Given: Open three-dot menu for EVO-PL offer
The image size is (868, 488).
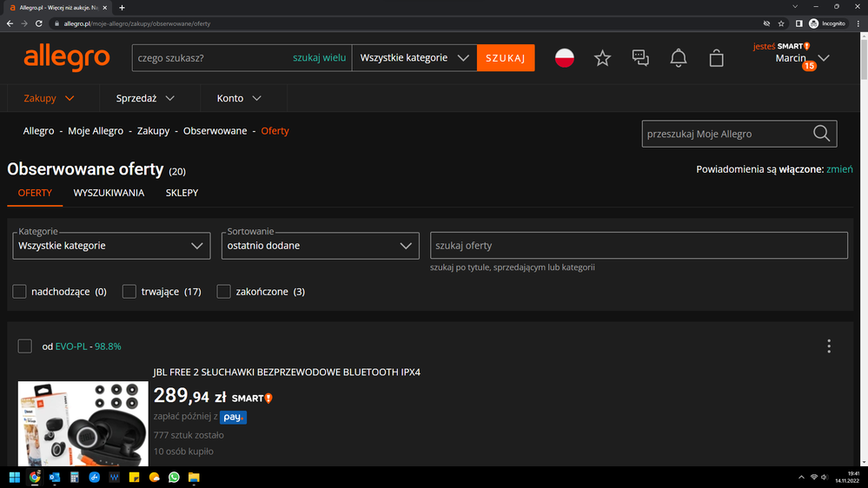Looking at the screenshot, I should coord(829,346).
